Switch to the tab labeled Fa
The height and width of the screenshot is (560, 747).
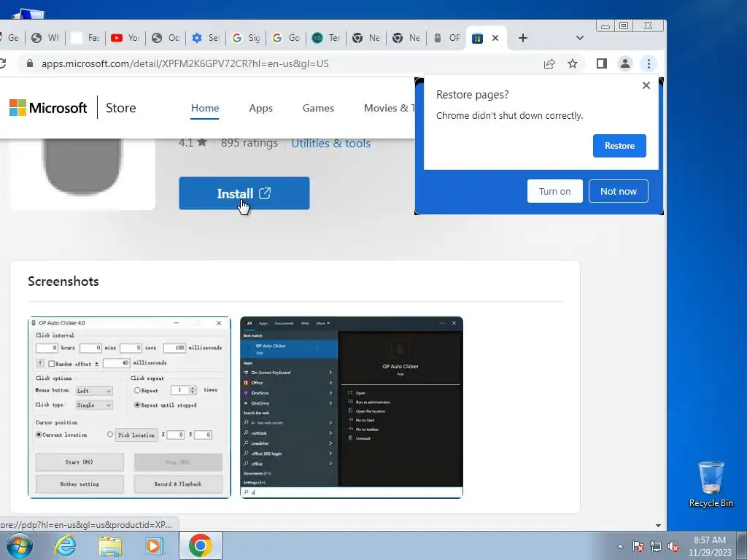85,38
